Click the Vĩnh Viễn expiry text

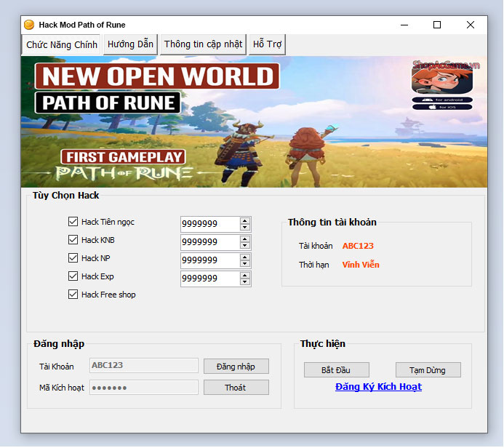361,265
